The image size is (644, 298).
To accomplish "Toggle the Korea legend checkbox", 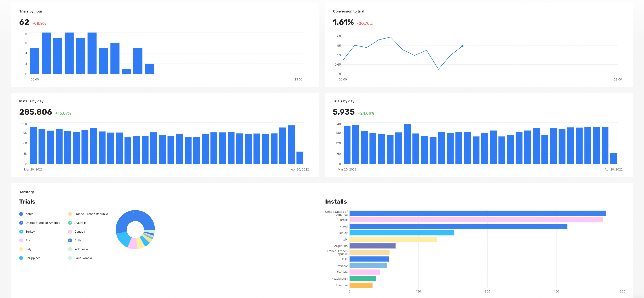I will tap(21, 214).
